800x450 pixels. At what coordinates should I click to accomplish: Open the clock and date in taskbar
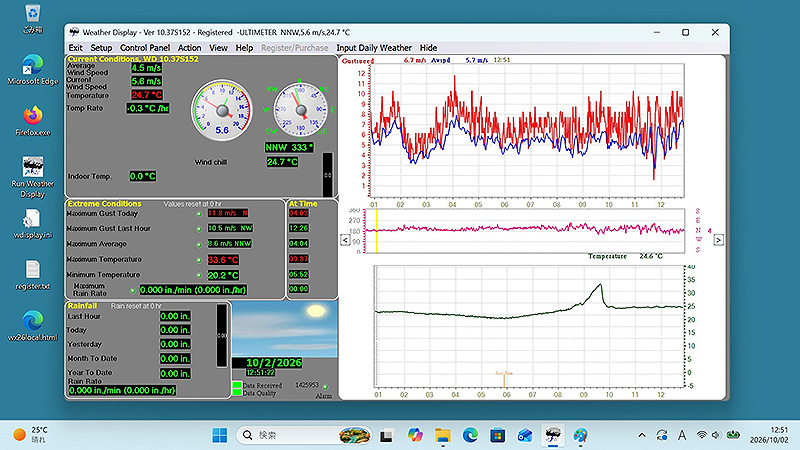click(769, 435)
